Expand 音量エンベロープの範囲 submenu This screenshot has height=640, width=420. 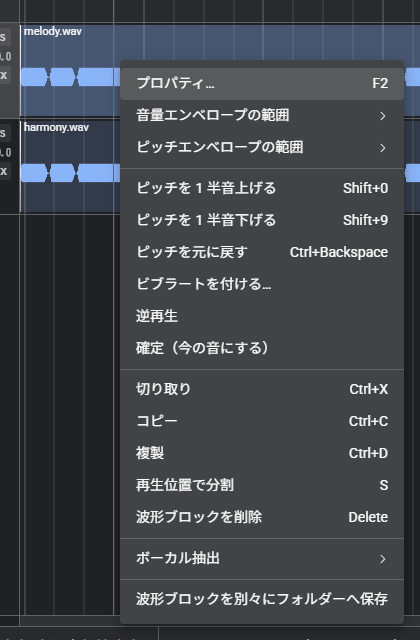[262, 116]
